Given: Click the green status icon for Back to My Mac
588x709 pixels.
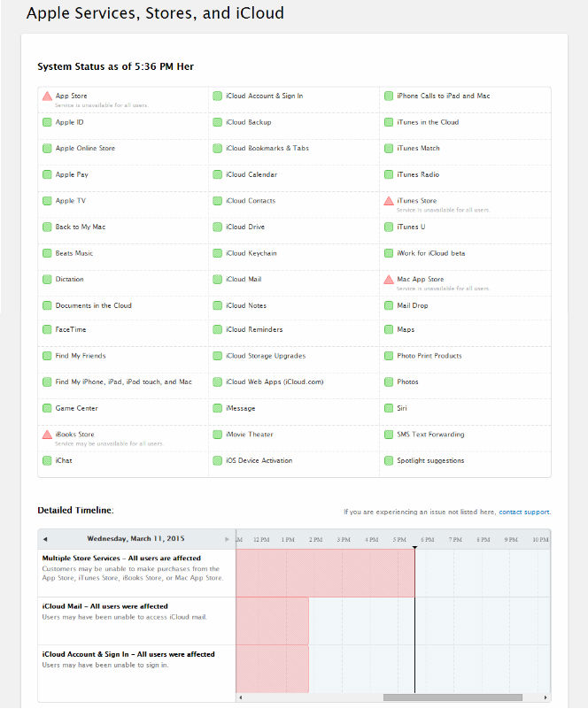Looking at the screenshot, I should click(47, 227).
